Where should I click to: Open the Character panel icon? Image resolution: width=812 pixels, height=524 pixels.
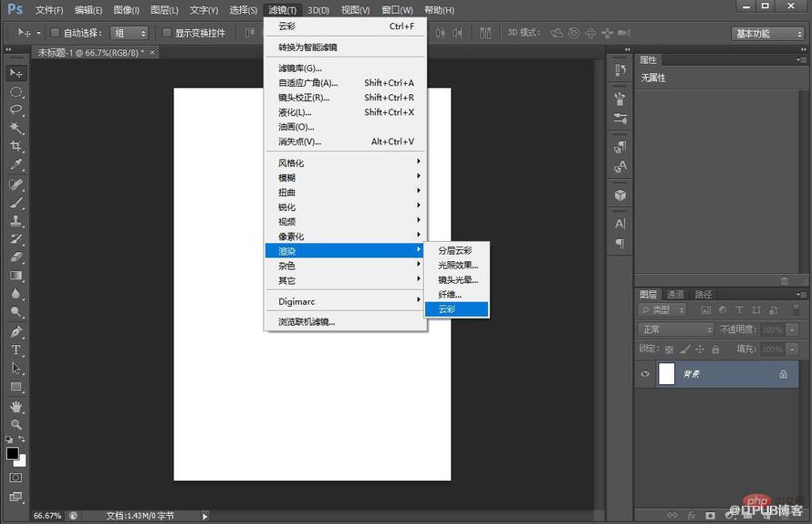(x=619, y=224)
